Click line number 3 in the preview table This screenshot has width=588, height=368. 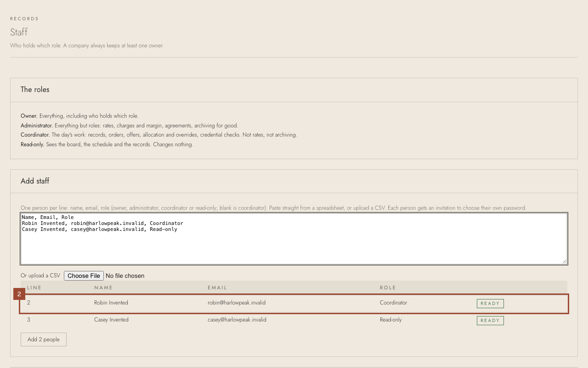tap(28, 320)
